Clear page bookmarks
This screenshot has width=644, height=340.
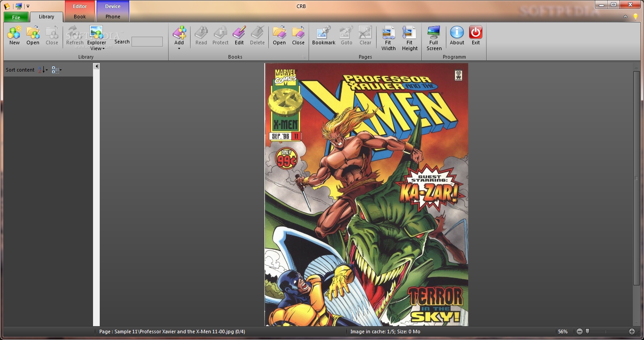pyautogui.click(x=365, y=36)
